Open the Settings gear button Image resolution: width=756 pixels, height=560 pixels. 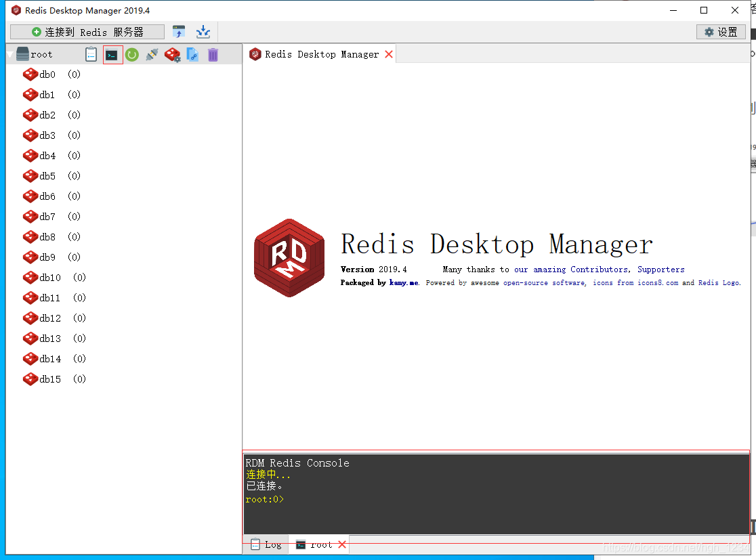tap(721, 33)
